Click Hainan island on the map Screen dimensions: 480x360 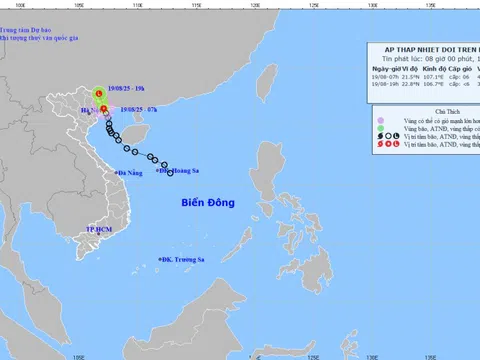pos(135,134)
